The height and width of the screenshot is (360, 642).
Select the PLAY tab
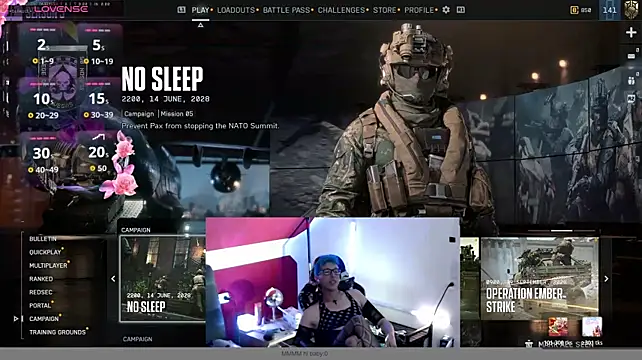pos(200,10)
